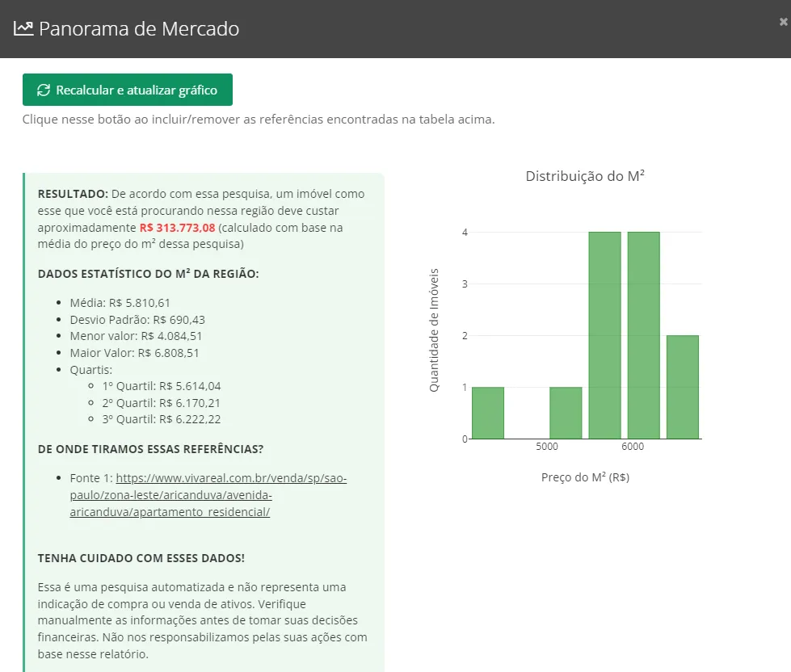Close the Panorama de Mercado dialog
This screenshot has width=791, height=672.
[x=783, y=23]
